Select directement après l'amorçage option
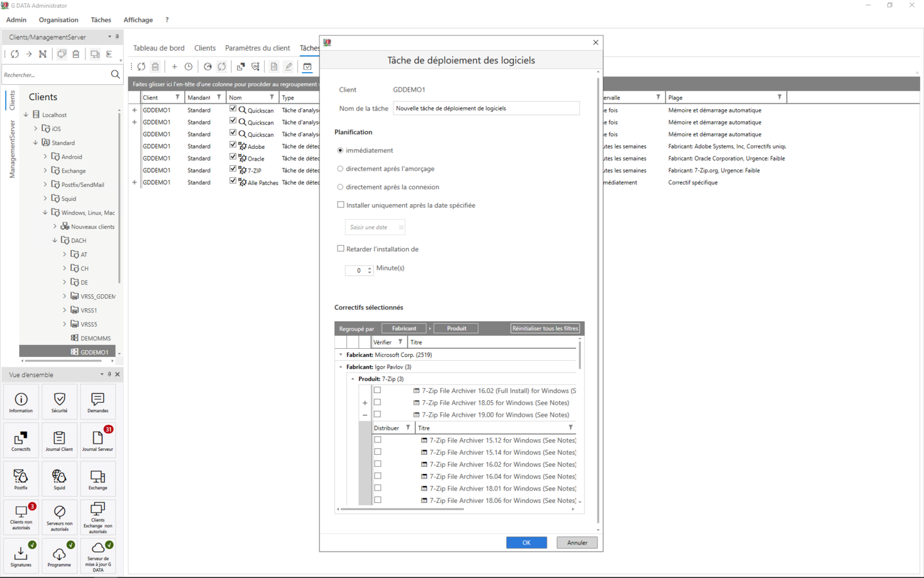This screenshot has width=924, height=578. pyautogui.click(x=340, y=169)
